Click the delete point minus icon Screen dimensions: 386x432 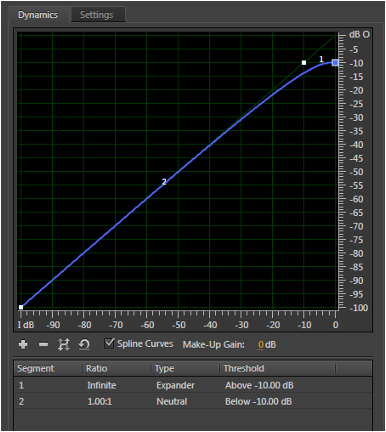[x=43, y=345]
